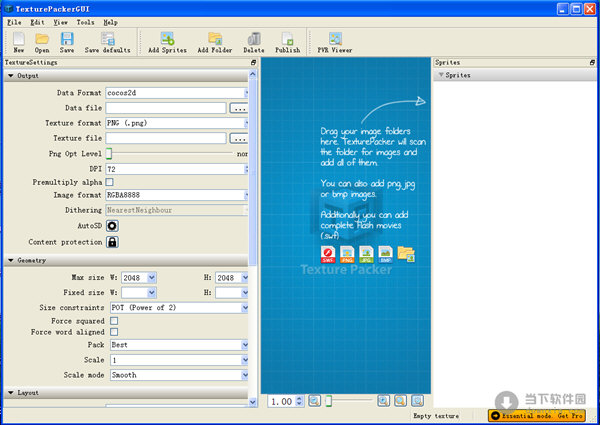This screenshot has width=600, height=425.
Task: Collapse the Output section
Action: 11,76
